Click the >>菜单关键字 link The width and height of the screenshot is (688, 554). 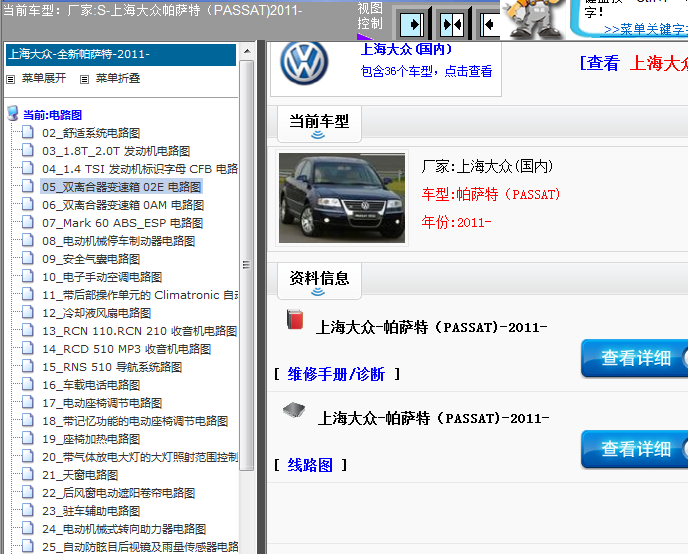(x=645, y=29)
